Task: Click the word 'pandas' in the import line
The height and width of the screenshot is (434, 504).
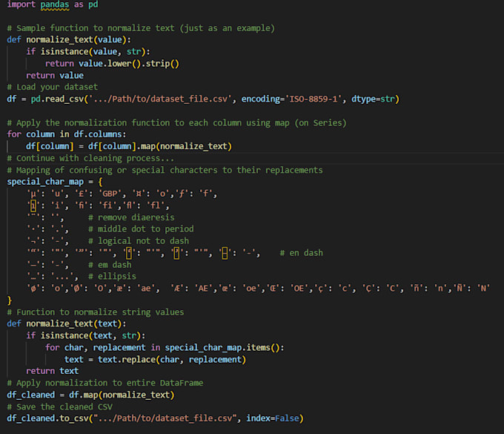Action: (x=55, y=4)
